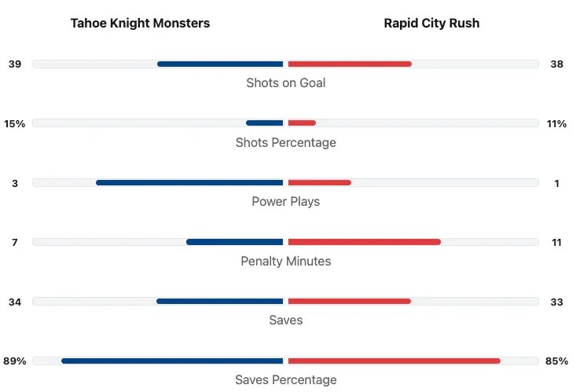Click the Saves Percentage label

(x=285, y=379)
